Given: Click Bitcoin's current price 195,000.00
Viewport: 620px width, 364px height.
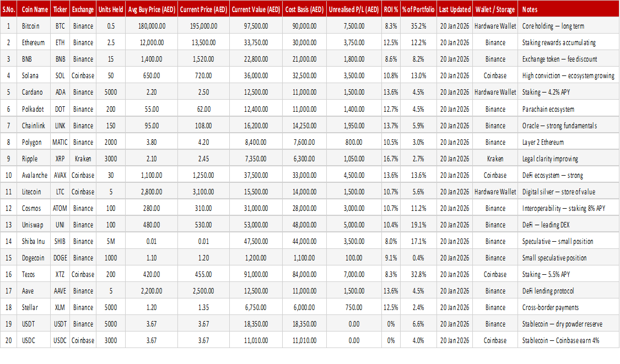Looking at the screenshot, I should pyautogui.click(x=203, y=26).
